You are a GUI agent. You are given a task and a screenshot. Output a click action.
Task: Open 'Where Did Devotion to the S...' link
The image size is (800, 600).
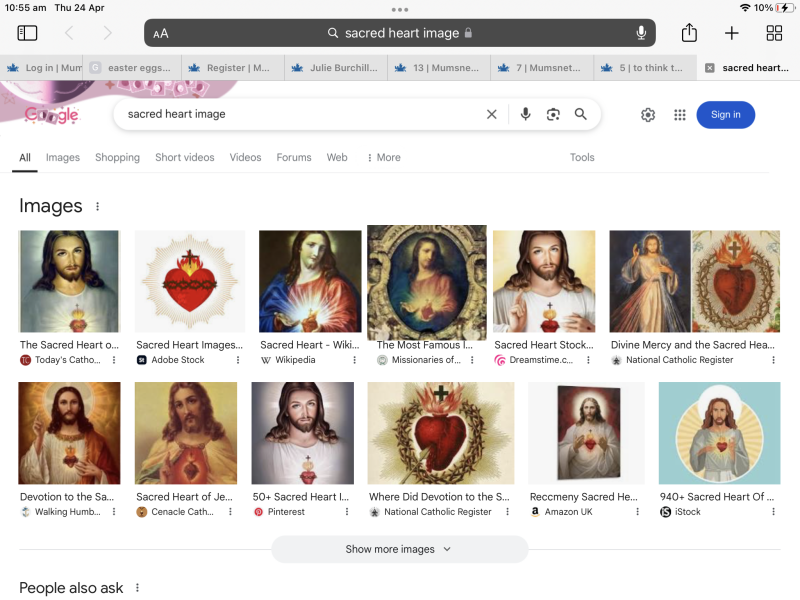(439, 497)
